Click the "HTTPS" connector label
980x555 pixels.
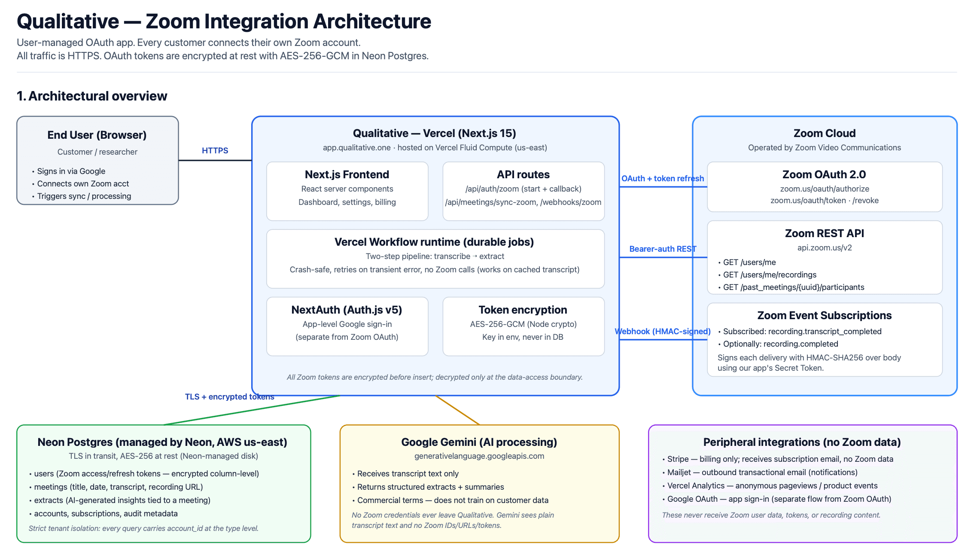click(x=215, y=150)
